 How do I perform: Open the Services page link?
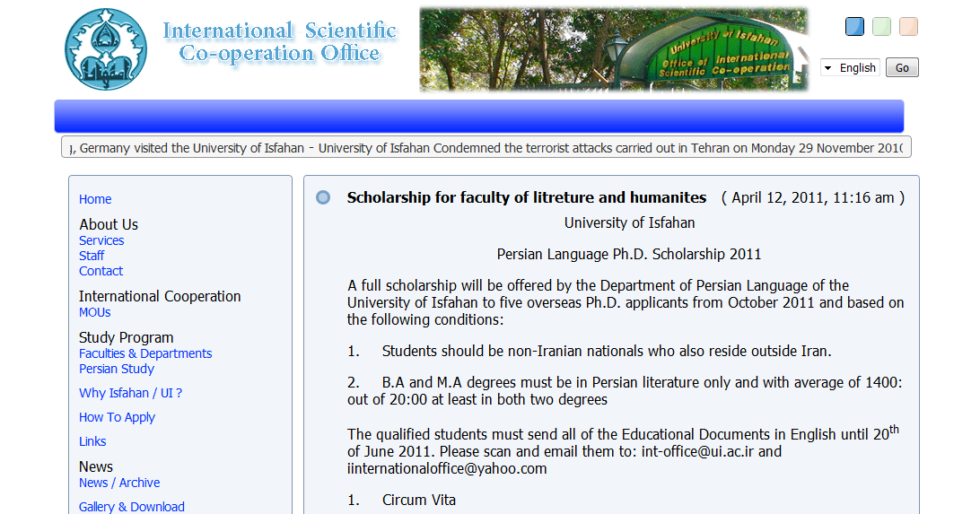pyautogui.click(x=101, y=240)
